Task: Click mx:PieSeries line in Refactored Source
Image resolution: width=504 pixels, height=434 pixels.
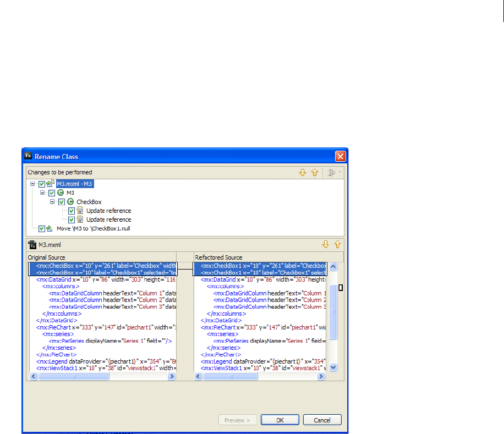Action: coord(270,341)
